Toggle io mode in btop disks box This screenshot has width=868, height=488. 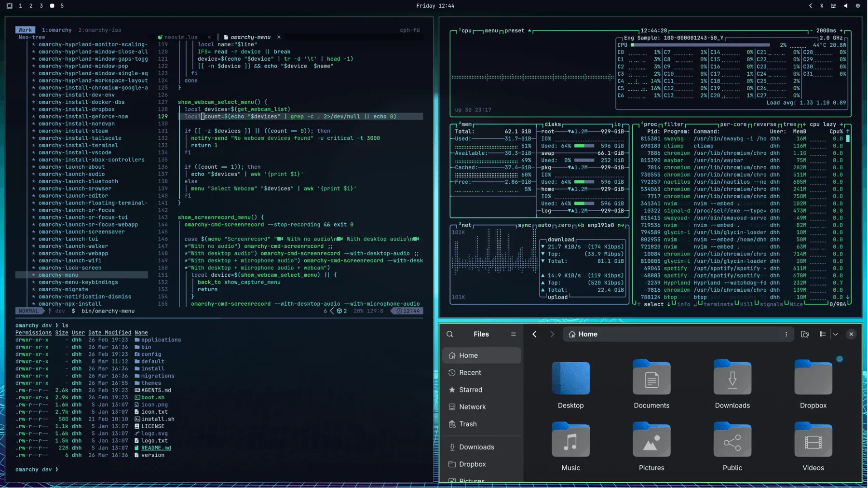(617, 124)
